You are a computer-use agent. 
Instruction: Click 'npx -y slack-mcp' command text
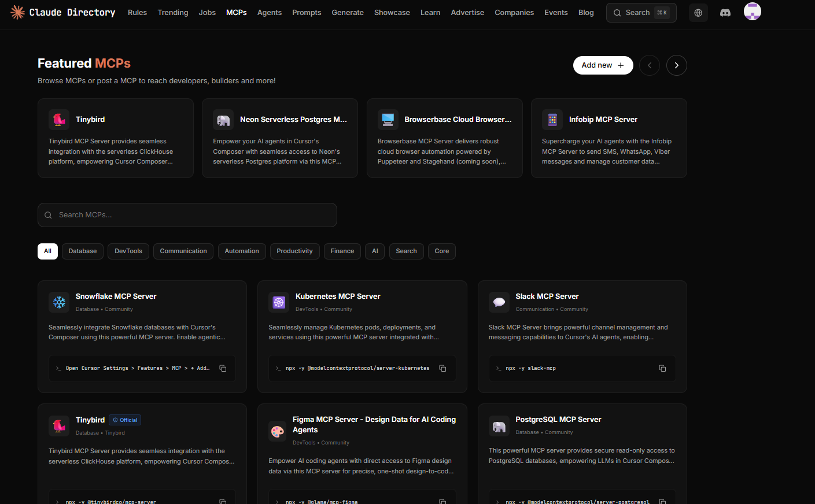coord(530,368)
